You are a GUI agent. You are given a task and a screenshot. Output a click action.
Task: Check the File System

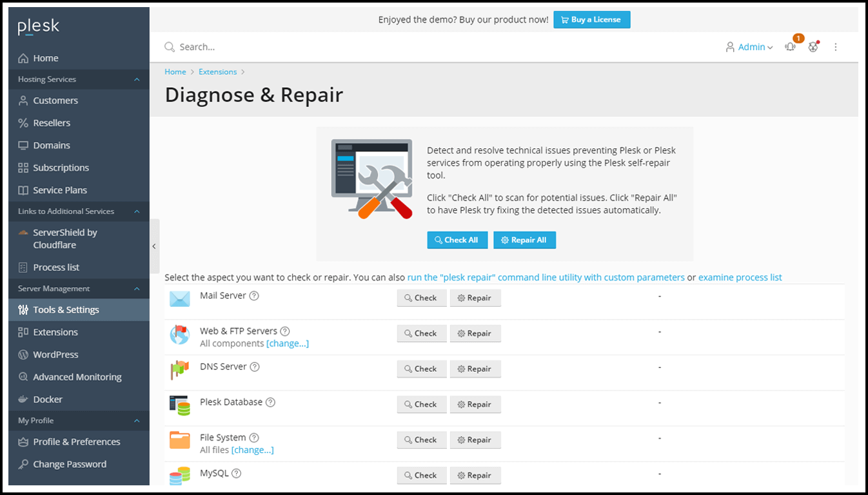click(x=422, y=440)
